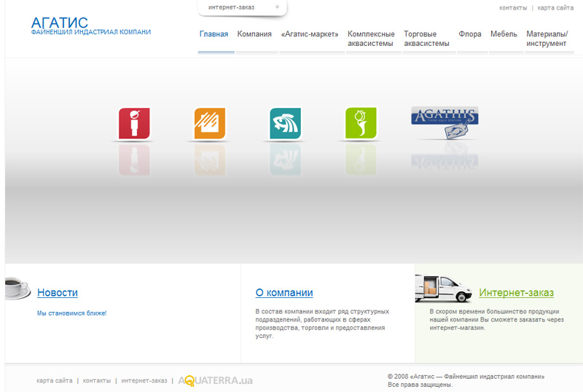Viewport: 583px width, 392px height.
Task: Click the orange glass panel icon
Action: [x=209, y=123]
